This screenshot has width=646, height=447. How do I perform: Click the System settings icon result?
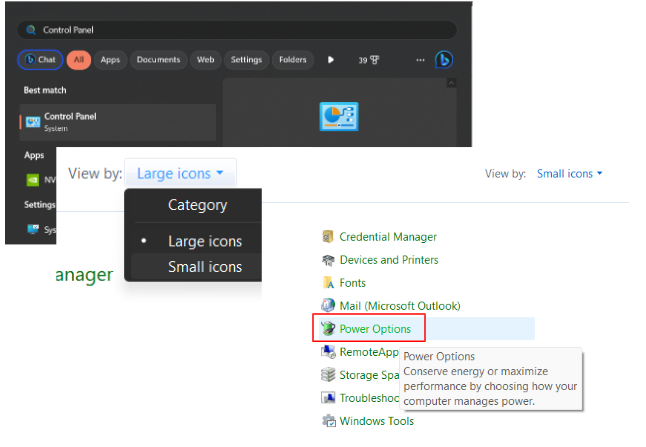(x=33, y=229)
